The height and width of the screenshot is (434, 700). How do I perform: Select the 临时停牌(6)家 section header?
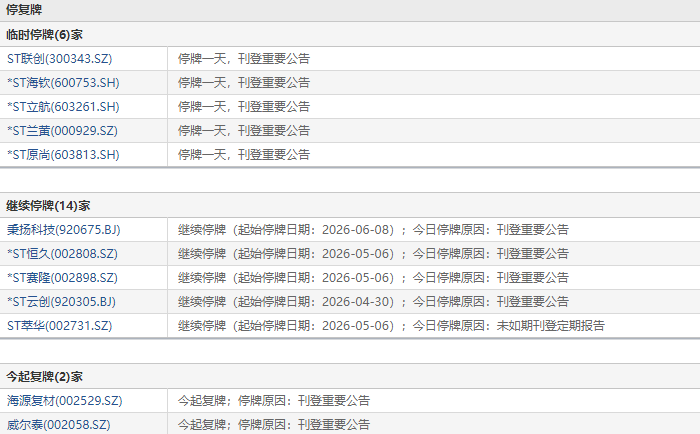(x=44, y=35)
